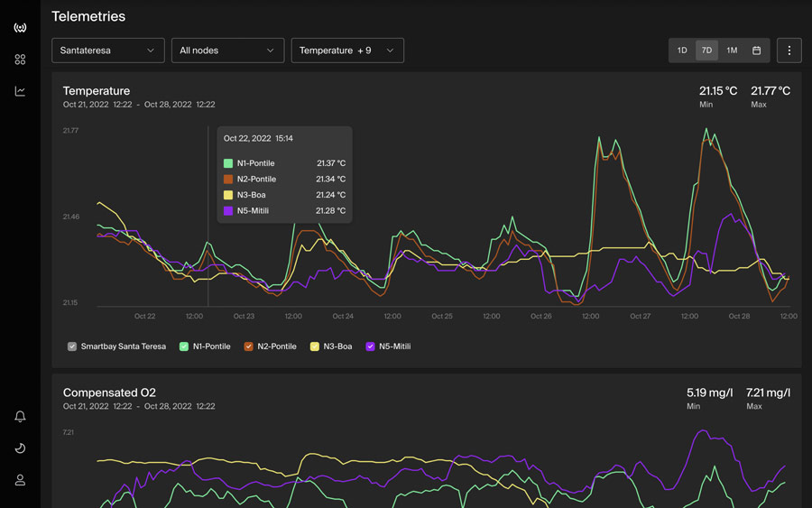
Task: Select the 1M time range
Action: (x=731, y=51)
